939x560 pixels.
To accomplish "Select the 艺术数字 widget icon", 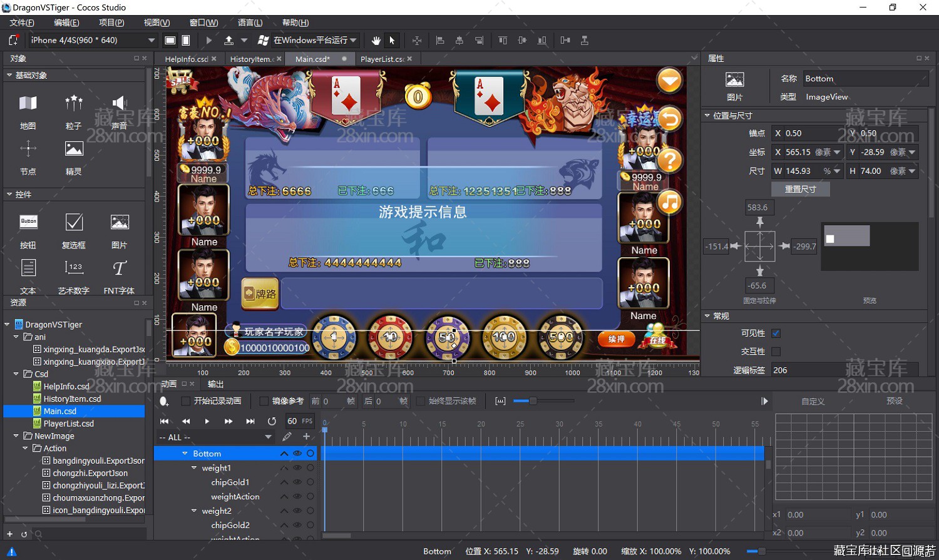I will [74, 268].
